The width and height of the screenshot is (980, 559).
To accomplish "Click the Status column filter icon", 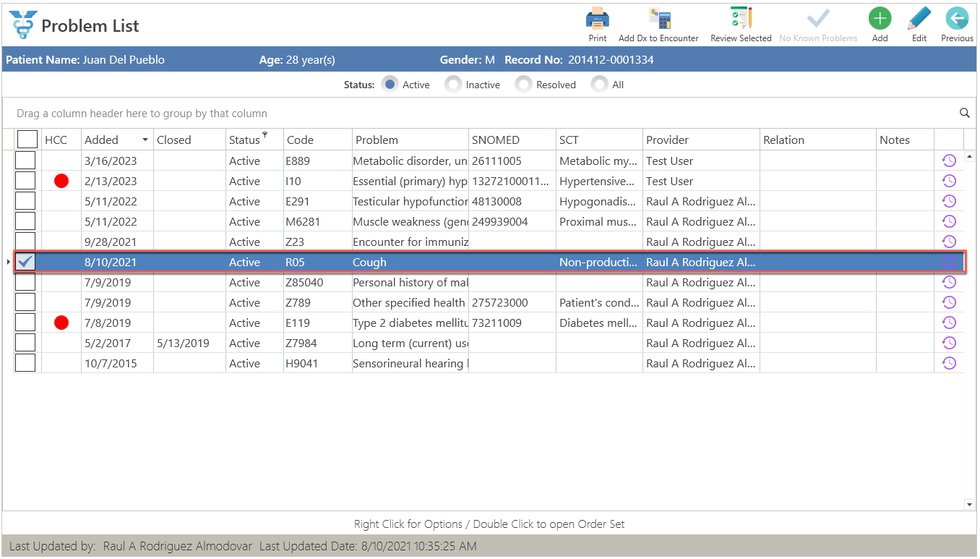I will (265, 135).
